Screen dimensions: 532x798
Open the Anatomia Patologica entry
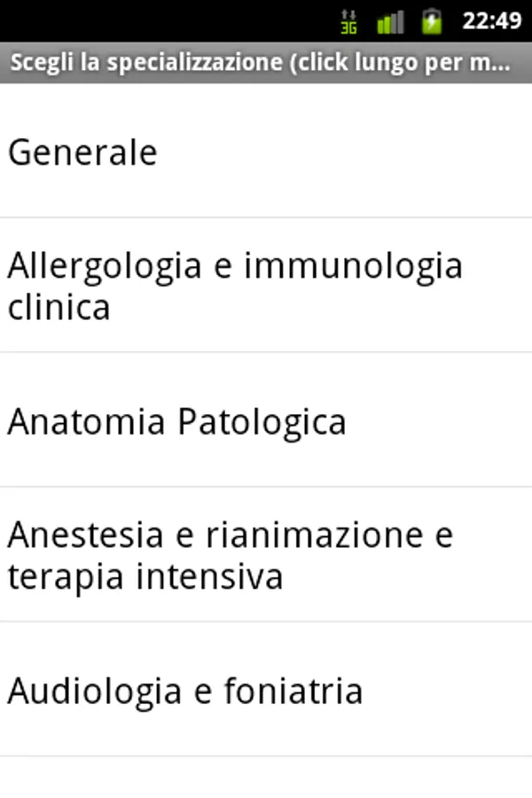coord(266,420)
